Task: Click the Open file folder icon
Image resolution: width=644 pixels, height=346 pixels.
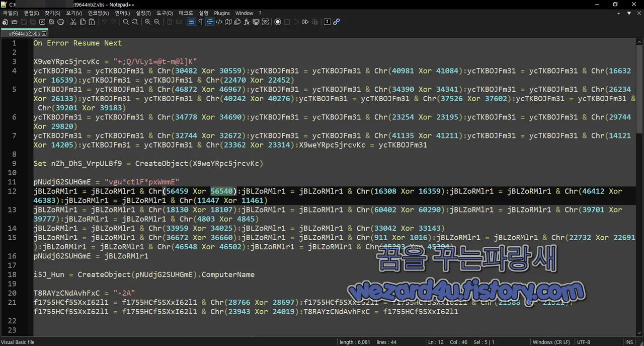Action: click(x=14, y=22)
